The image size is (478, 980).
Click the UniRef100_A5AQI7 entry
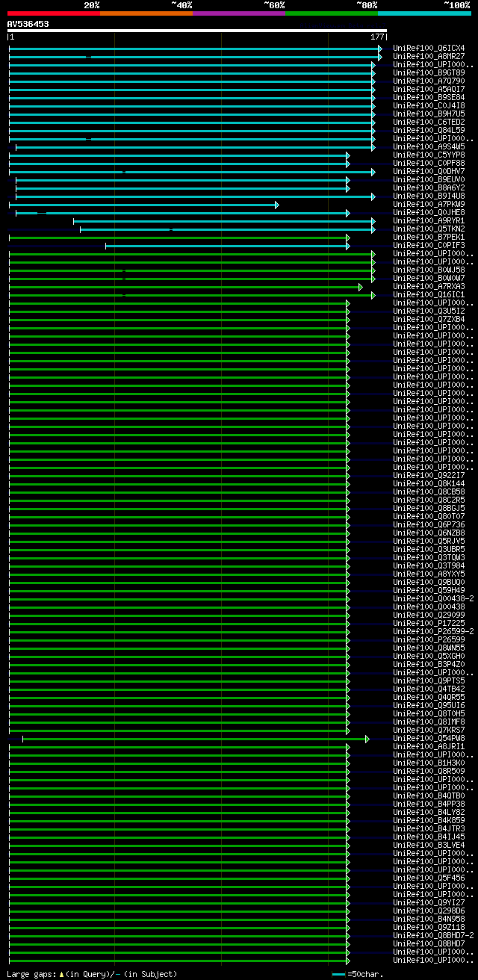pos(429,89)
